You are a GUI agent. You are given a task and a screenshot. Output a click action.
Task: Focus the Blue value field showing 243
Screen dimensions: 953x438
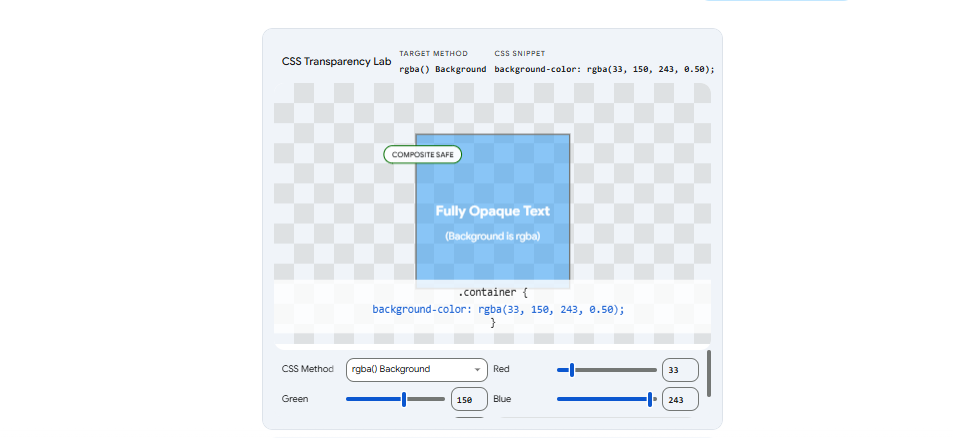point(679,400)
